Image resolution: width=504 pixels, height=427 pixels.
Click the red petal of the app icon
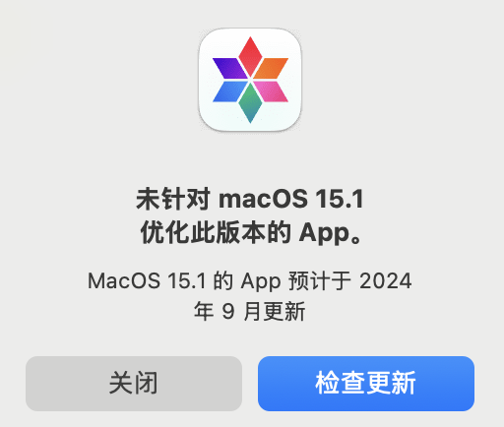250,55
